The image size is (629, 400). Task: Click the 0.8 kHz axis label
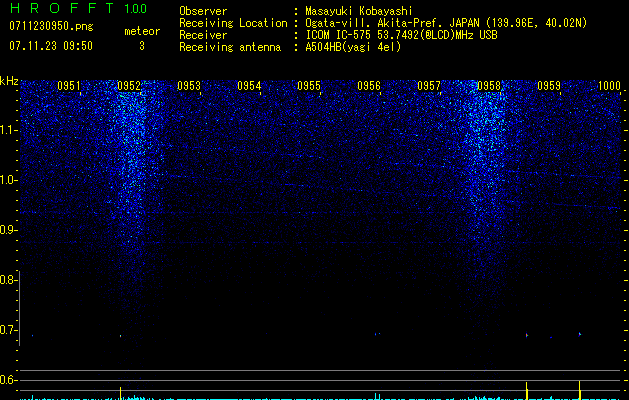click(x=8, y=280)
